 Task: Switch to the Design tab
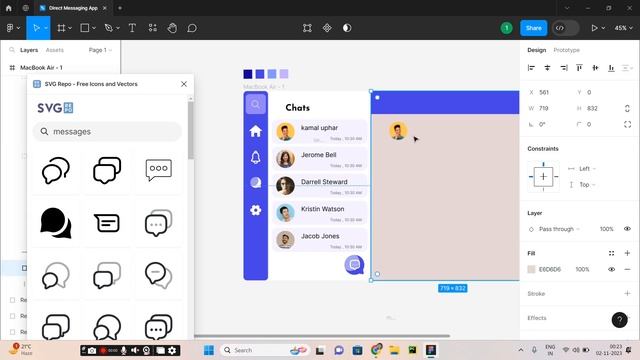tap(536, 50)
